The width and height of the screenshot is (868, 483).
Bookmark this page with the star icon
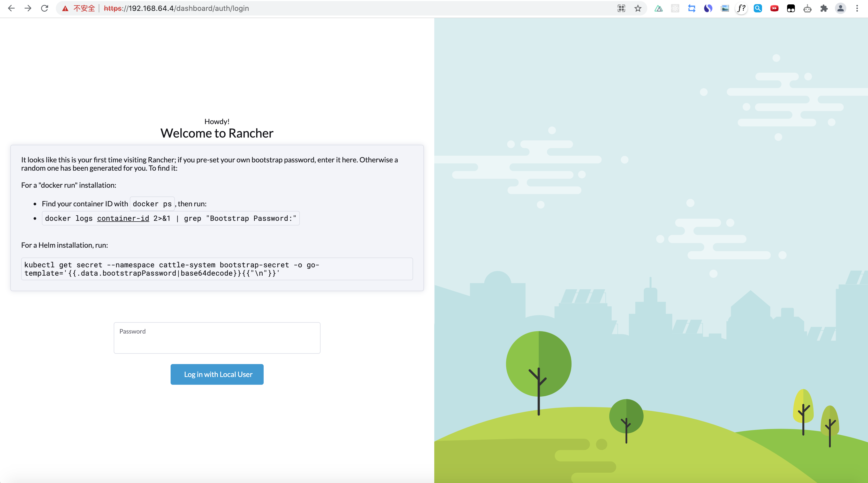point(638,9)
